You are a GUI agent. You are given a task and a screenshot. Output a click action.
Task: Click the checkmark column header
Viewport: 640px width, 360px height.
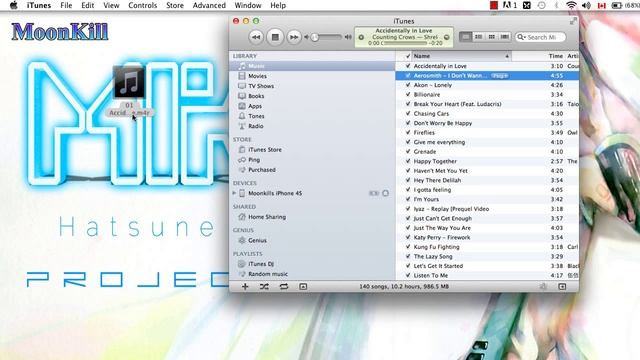(407, 56)
